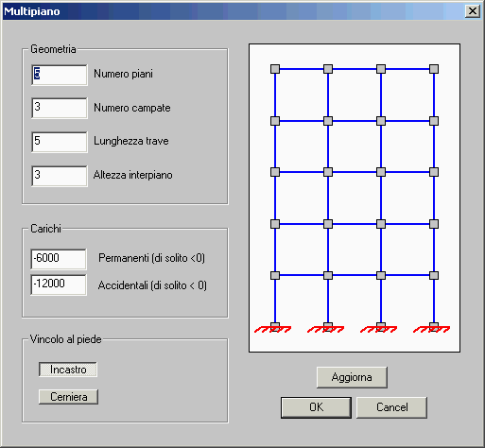Select the Numero campate input field
The width and height of the screenshot is (485, 448).
[60, 108]
